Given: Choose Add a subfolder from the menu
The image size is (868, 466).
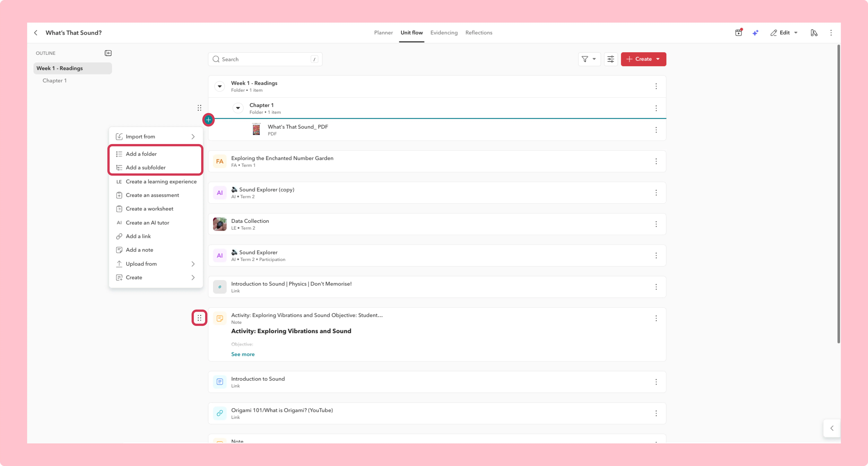Looking at the screenshot, I should click(x=156, y=168).
